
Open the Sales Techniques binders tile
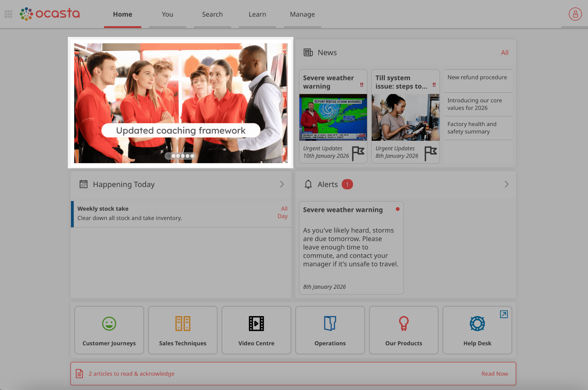(x=183, y=330)
